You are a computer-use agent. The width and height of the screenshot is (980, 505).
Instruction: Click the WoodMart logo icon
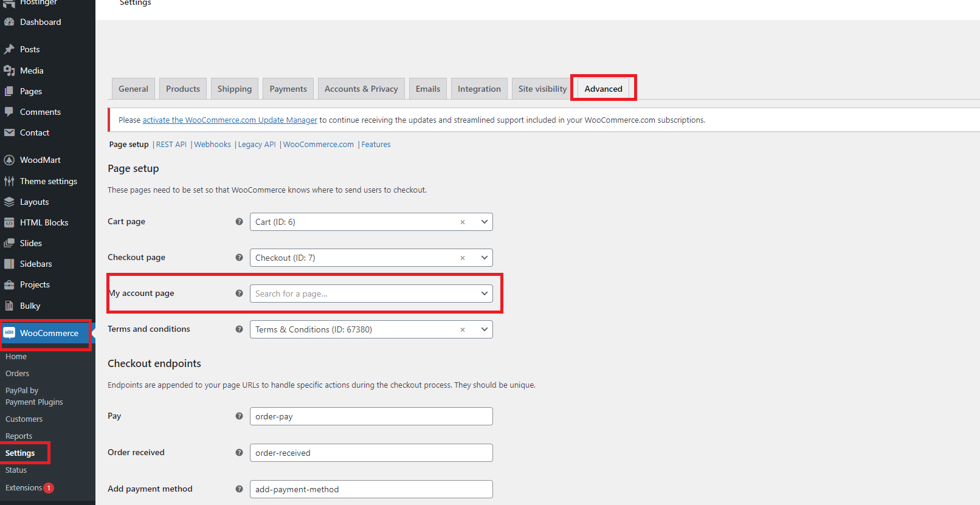(9, 160)
